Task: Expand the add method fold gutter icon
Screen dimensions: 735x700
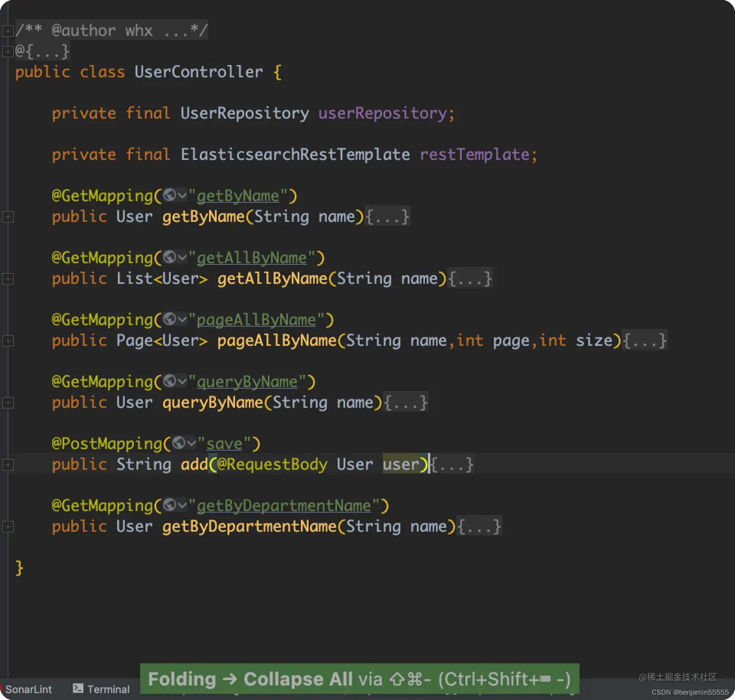Action: click(8, 465)
